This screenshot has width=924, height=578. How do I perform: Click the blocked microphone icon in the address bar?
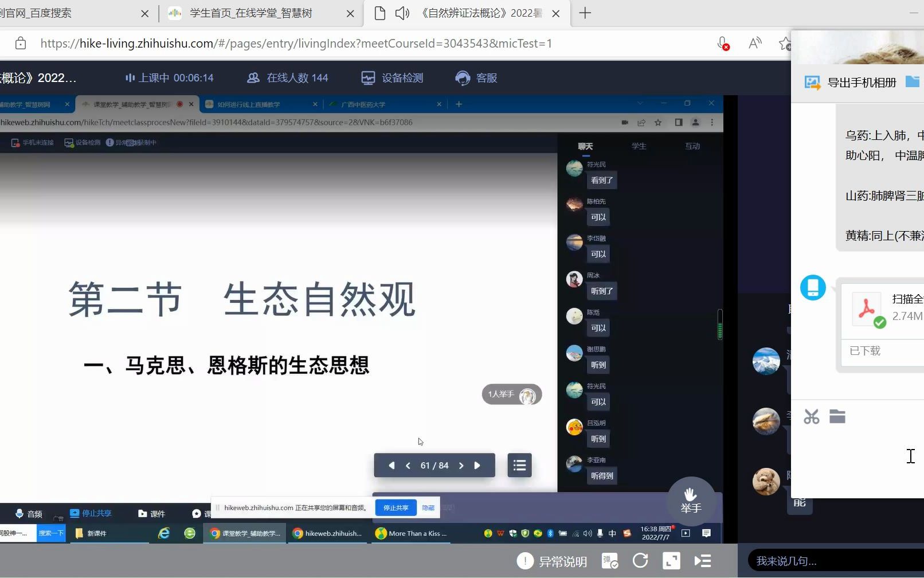pos(723,44)
